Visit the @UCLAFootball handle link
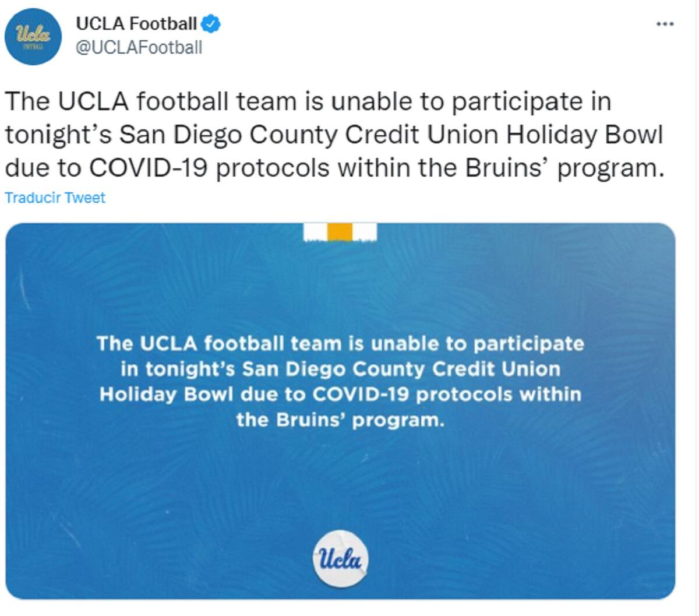Screen dimensions: 699x616 coord(139,47)
